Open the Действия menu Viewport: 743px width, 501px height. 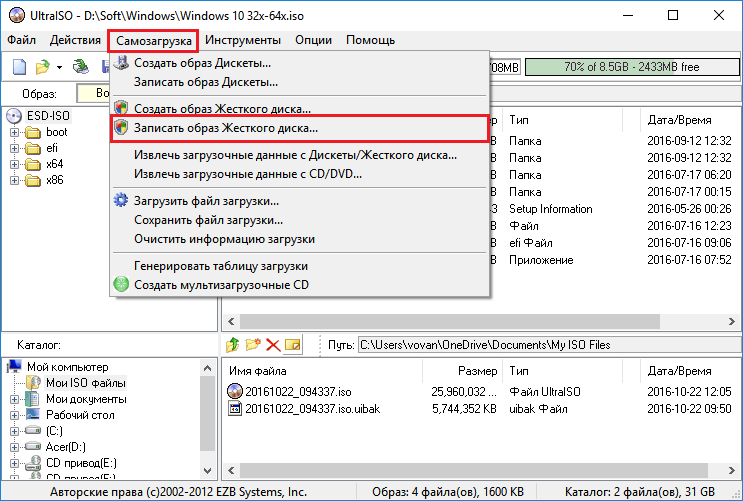pos(75,40)
